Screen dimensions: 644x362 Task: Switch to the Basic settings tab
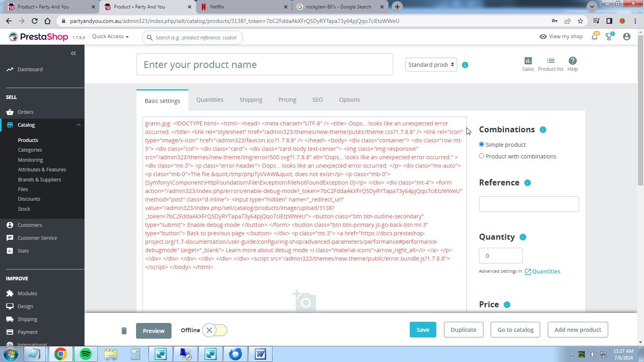coord(162,101)
